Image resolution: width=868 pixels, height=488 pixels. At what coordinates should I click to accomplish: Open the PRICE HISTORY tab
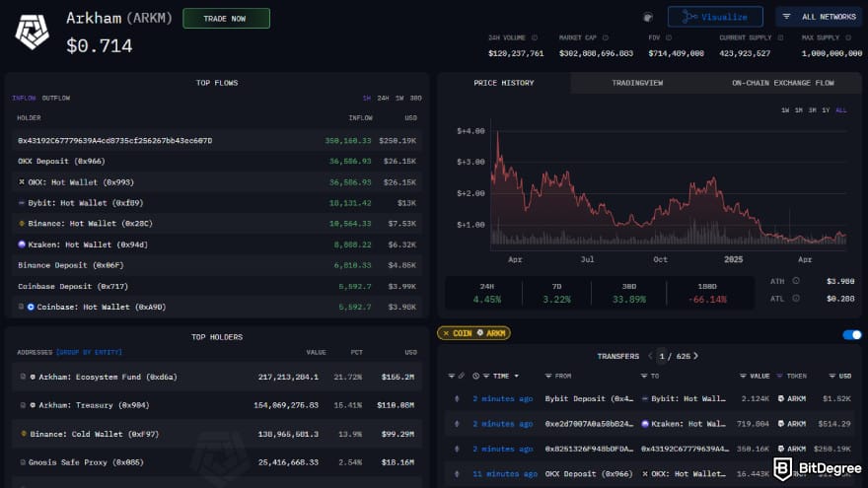tap(504, 83)
